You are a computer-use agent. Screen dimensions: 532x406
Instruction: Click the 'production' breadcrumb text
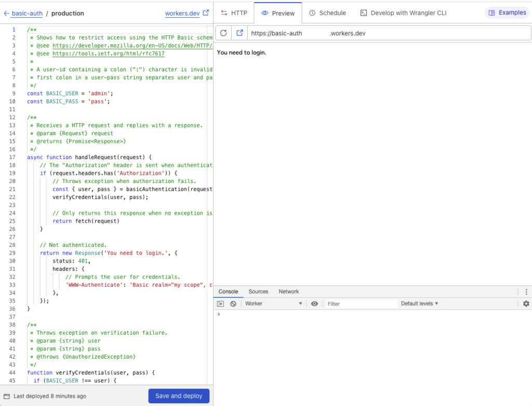pos(68,13)
